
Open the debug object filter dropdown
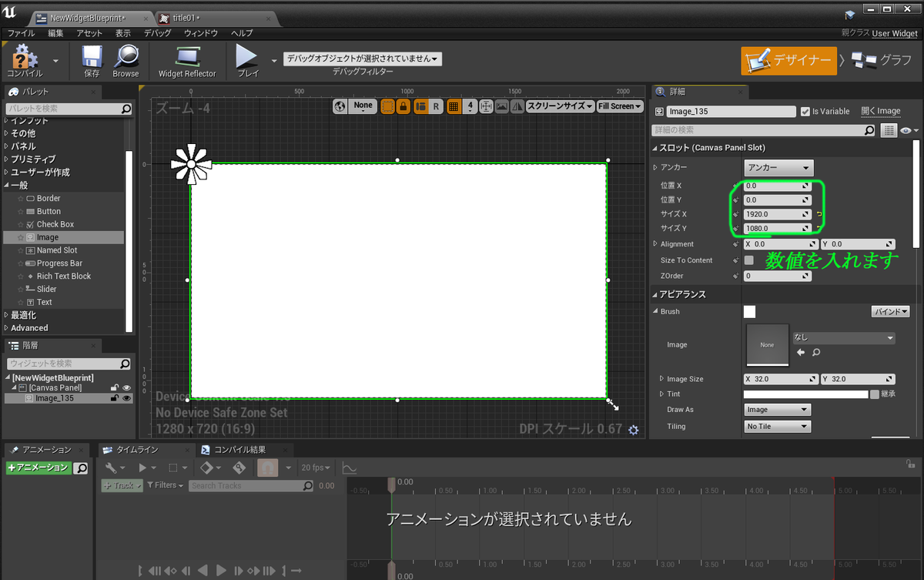pos(363,59)
